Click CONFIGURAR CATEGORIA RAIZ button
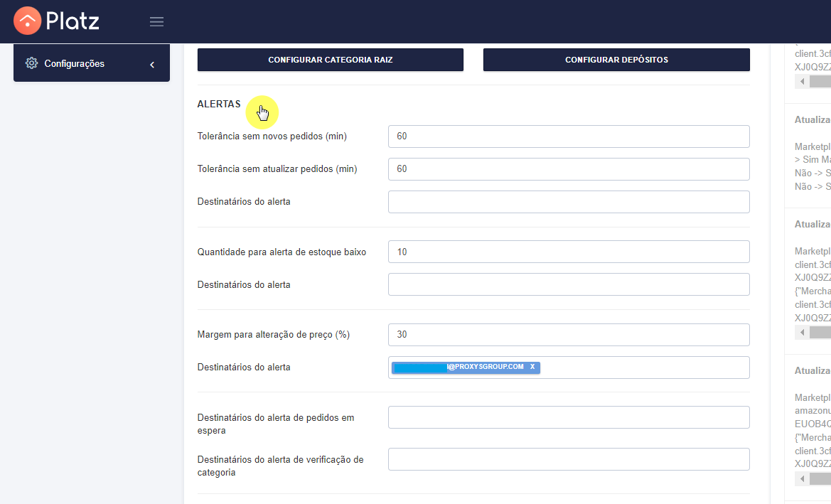Screen dimensions: 831x504 point(330,60)
